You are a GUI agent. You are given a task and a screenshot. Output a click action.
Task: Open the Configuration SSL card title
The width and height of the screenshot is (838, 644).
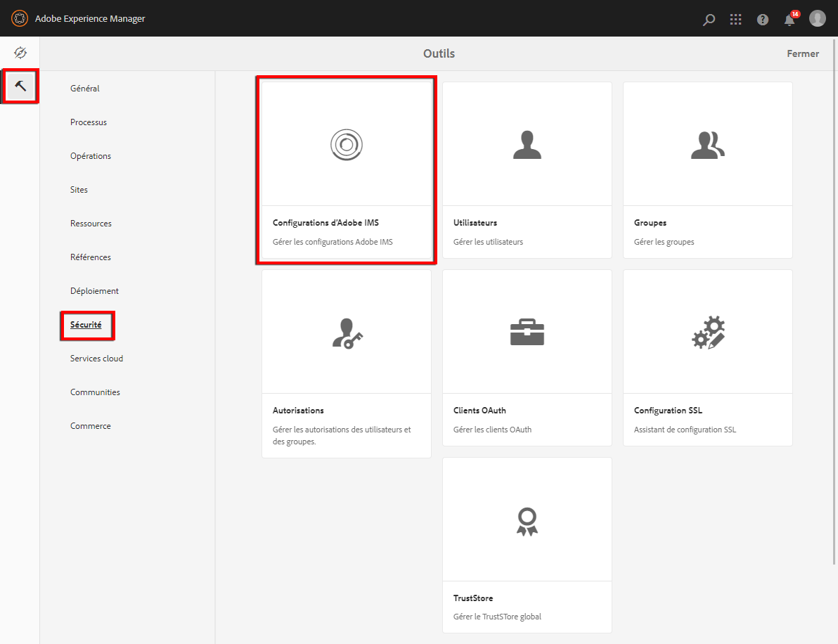point(668,410)
